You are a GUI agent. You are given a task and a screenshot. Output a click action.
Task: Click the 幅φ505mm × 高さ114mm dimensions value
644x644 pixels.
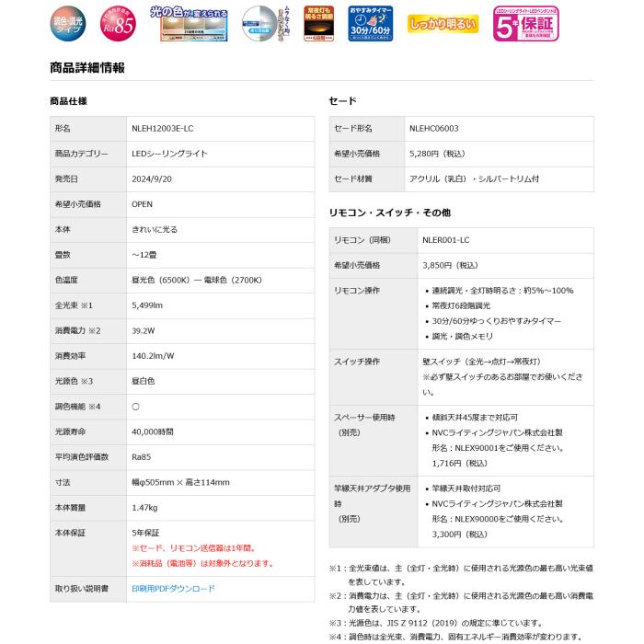click(180, 483)
